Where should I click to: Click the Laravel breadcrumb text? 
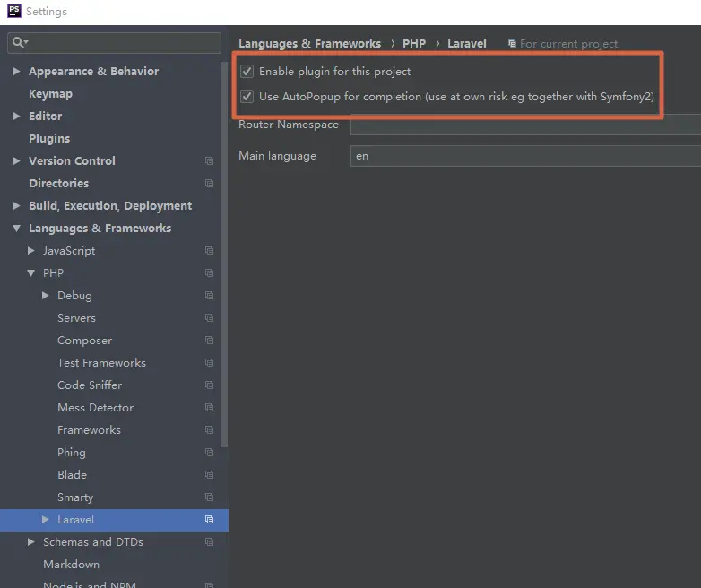click(x=467, y=44)
